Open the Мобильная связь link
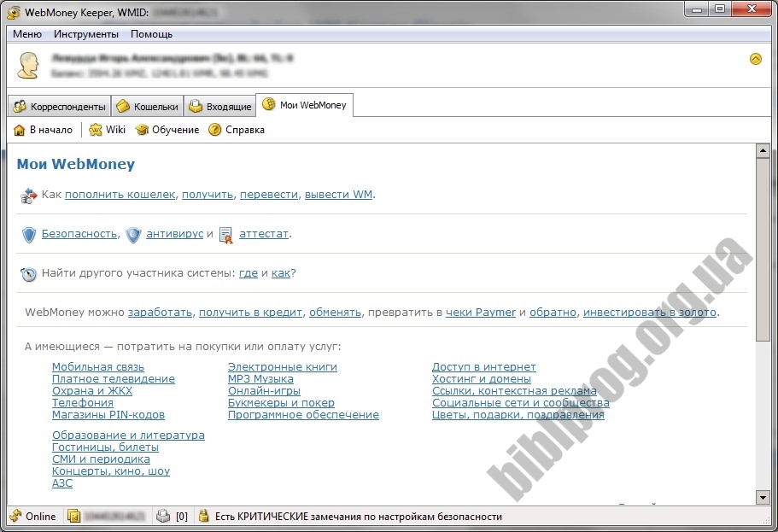This screenshot has width=778, height=532. tap(98, 367)
